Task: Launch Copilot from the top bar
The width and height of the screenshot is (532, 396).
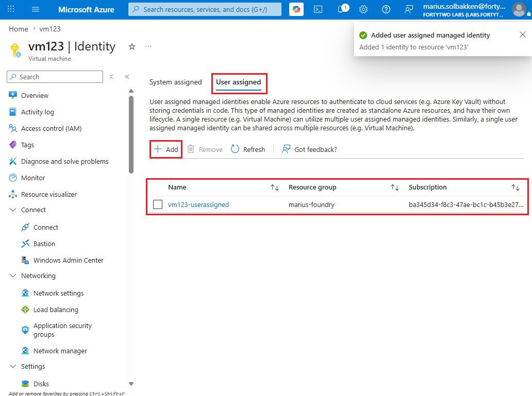Action: pyautogui.click(x=296, y=9)
